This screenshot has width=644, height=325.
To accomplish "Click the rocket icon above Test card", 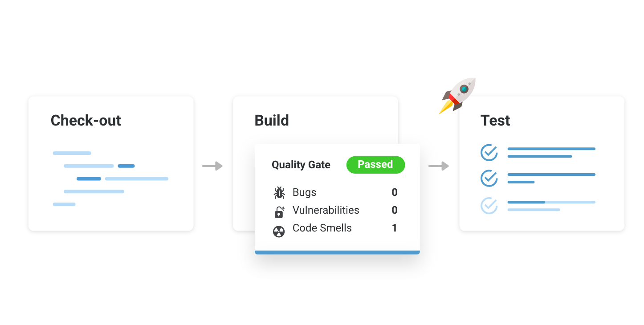I will pyautogui.click(x=457, y=96).
